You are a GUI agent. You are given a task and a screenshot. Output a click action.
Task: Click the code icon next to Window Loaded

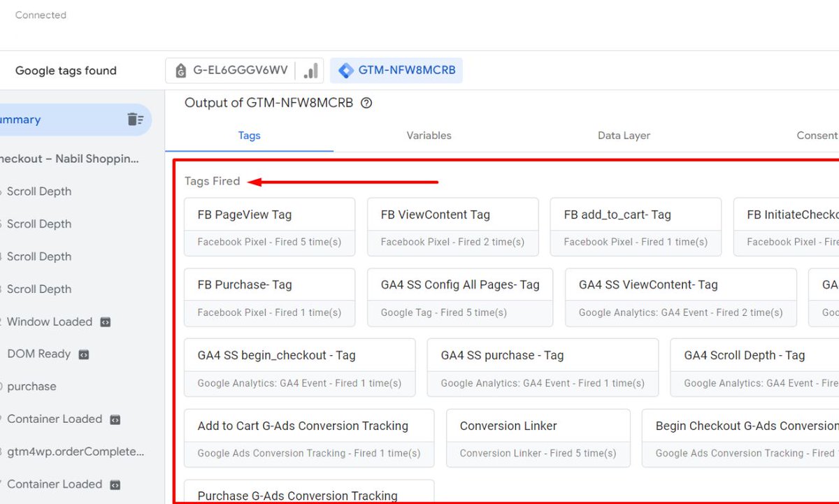(106, 322)
